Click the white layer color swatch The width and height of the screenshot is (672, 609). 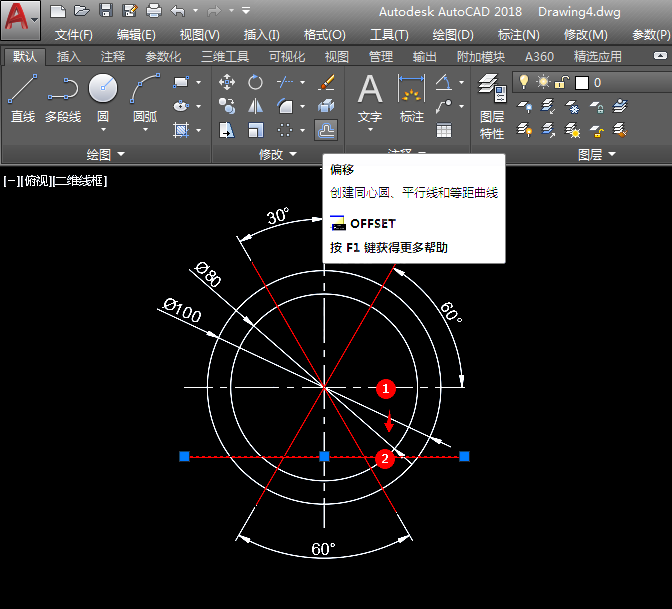click(x=582, y=82)
